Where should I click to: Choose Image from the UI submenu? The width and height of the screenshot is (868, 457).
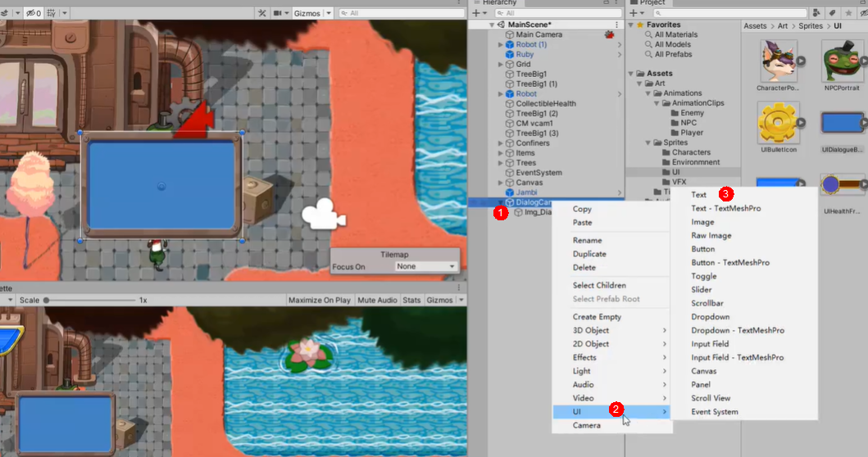pos(702,222)
